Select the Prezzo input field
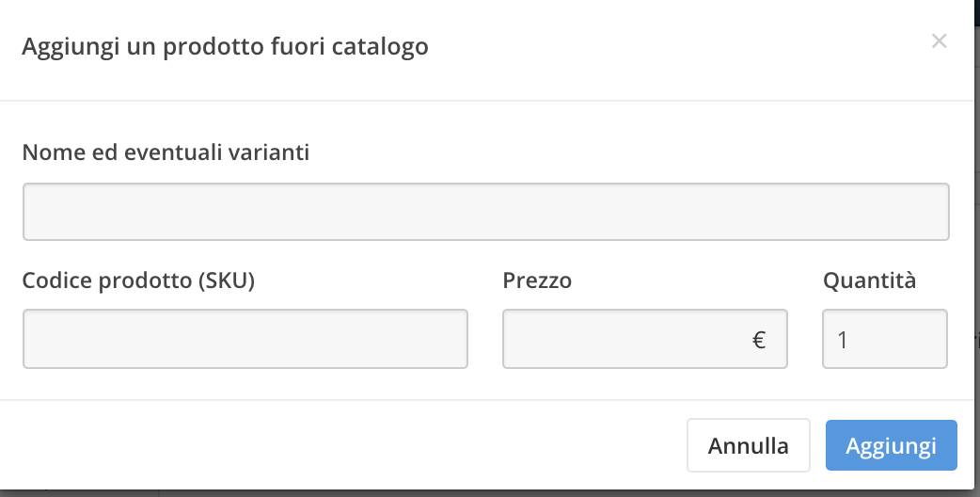The width and height of the screenshot is (980, 497). [x=625, y=339]
